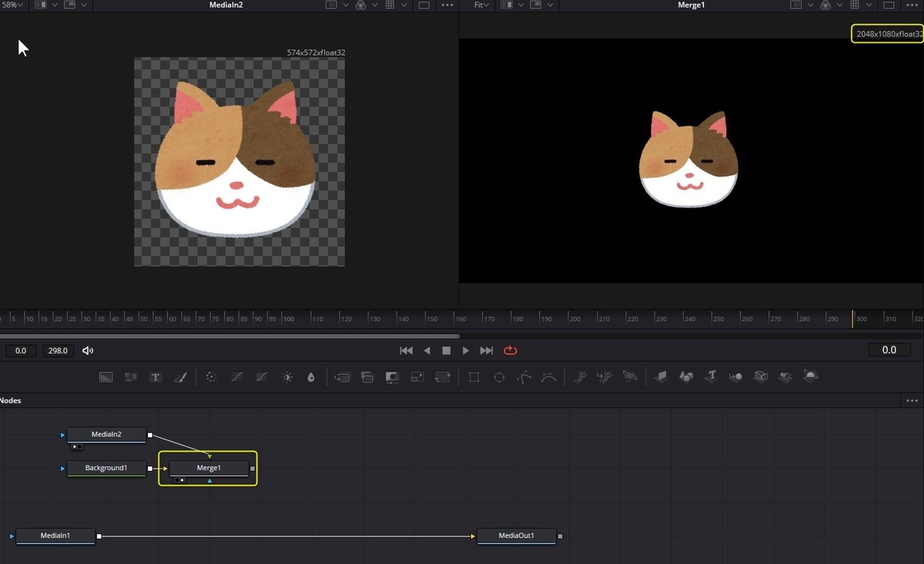Play the composition in reverse
The width and height of the screenshot is (924, 564).
tap(427, 350)
